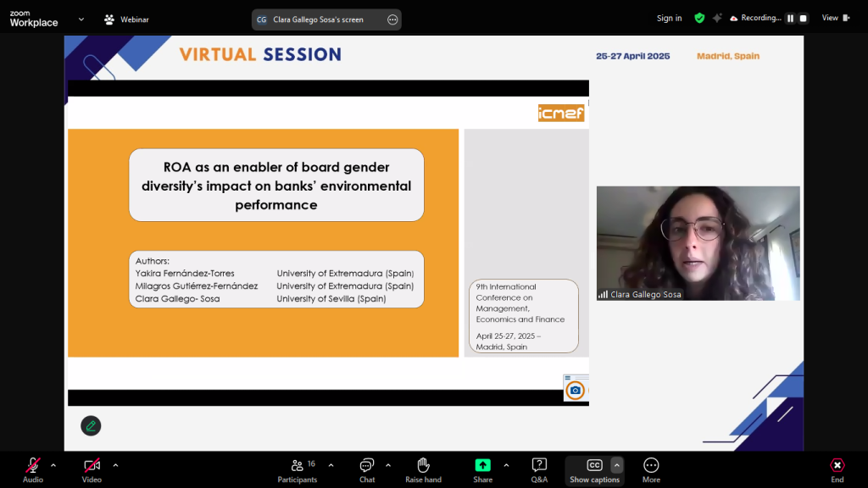Open the View layout menu

coord(834,18)
